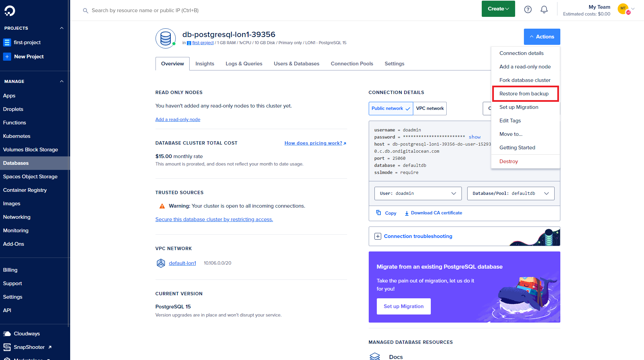644x360 pixels.
Task: Select the Public network toggle
Action: pos(391,109)
